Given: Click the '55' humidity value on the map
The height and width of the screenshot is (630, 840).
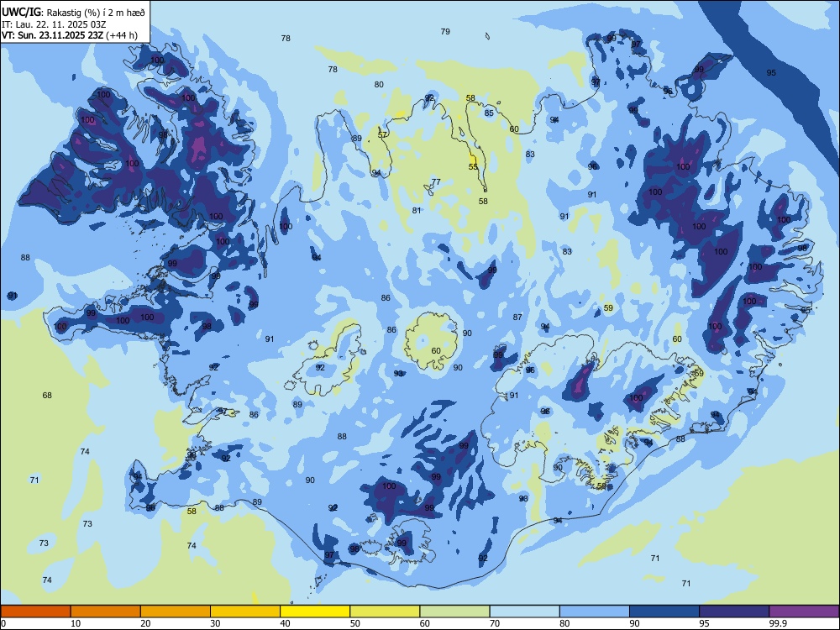Looking at the screenshot, I should click(x=473, y=166).
